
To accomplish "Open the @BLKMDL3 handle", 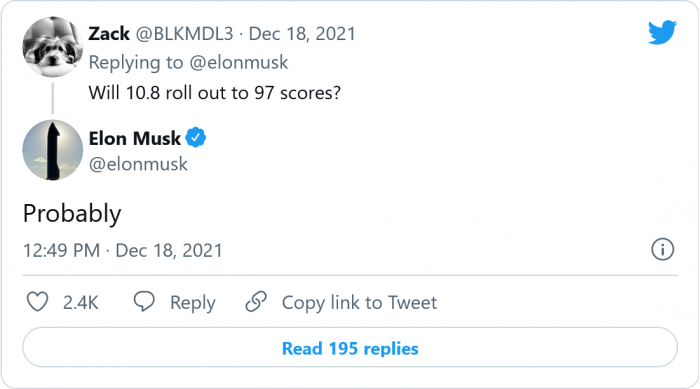I will click(x=184, y=34).
